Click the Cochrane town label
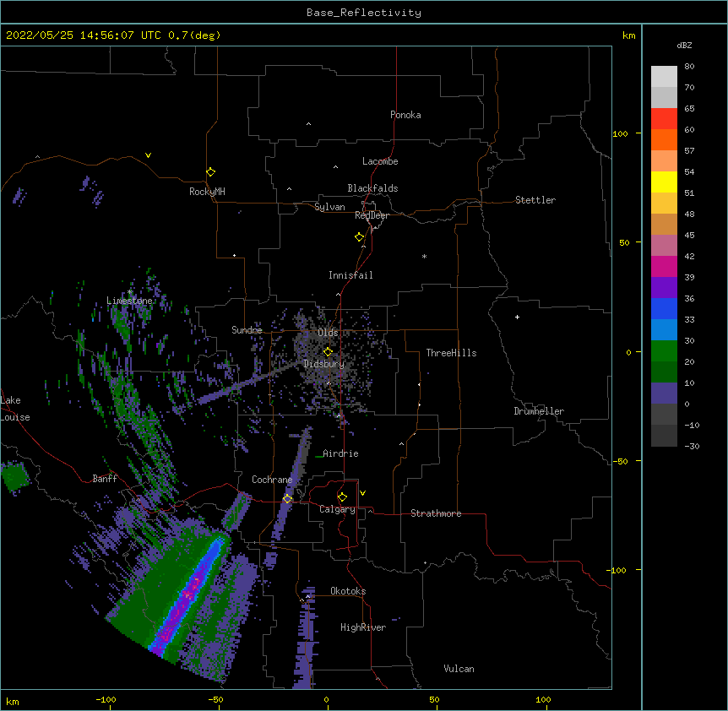728x711 pixels. [272, 480]
